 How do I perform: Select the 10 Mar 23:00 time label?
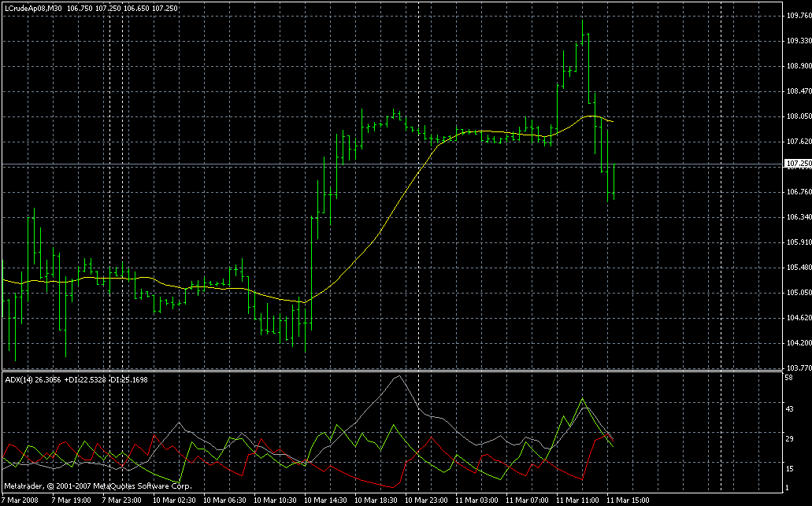click(427, 500)
